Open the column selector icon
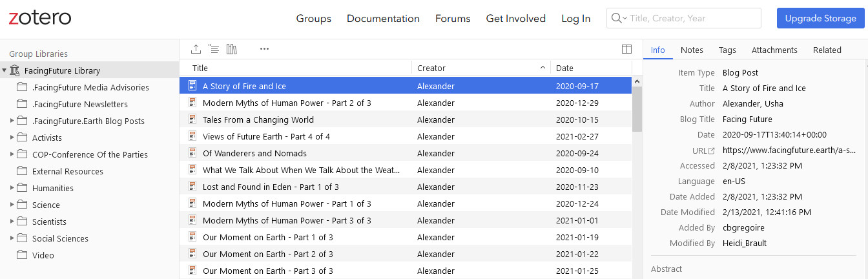Viewport: 868px width, 279px height. (626, 49)
